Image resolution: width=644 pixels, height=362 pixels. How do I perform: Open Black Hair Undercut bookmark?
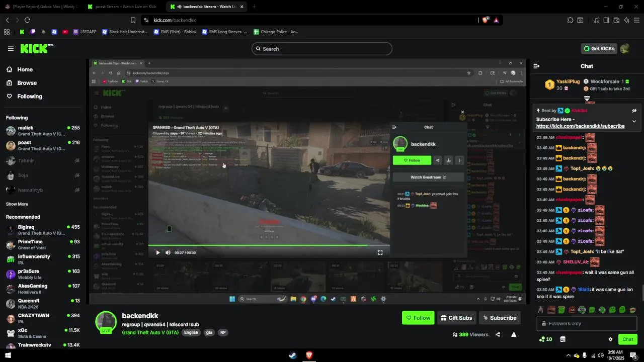pyautogui.click(x=125, y=32)
